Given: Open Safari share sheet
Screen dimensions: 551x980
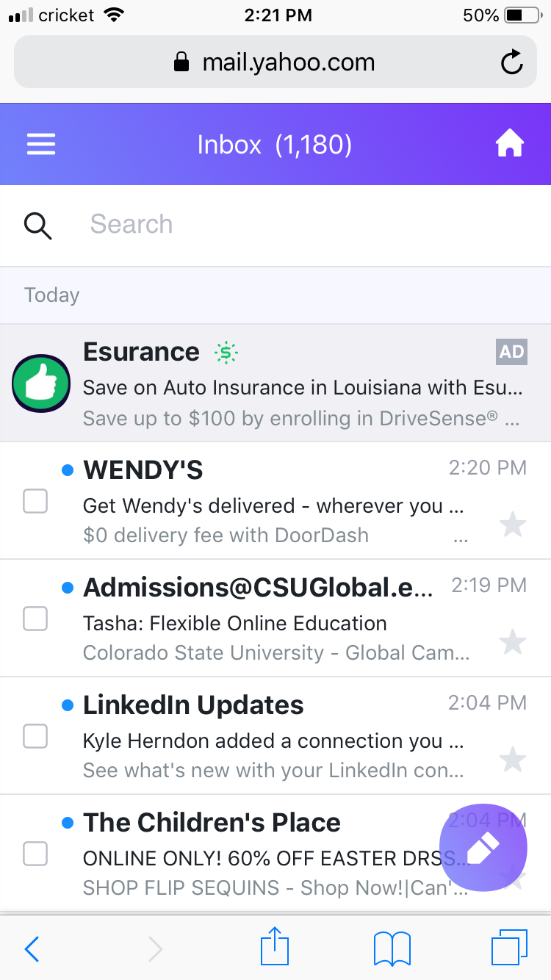Looking at the screenshot, I should [275, 947].
